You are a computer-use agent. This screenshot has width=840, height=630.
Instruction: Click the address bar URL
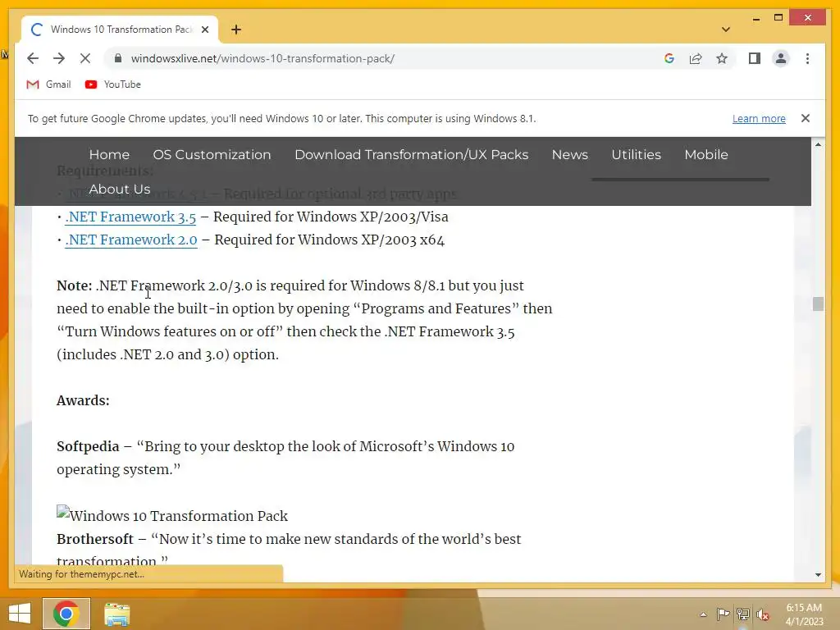[x=262, y=58]
